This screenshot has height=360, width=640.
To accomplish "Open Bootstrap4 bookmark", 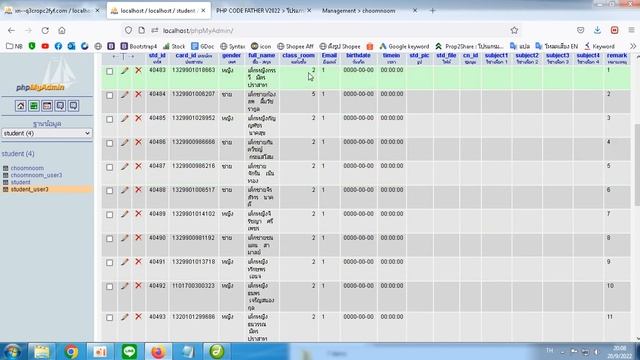I will pos(139,46).
